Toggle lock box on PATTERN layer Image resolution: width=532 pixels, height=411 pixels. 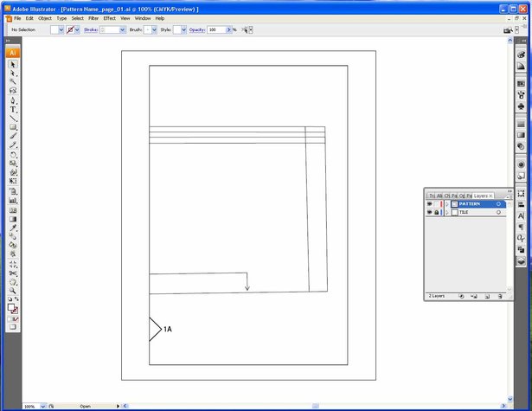436,204
